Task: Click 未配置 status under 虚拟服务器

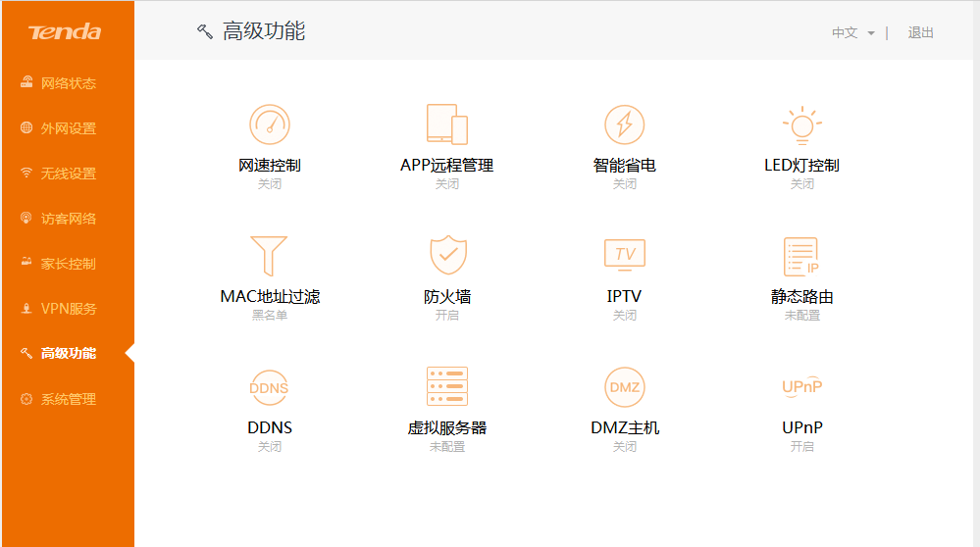Action: (447, 446)
